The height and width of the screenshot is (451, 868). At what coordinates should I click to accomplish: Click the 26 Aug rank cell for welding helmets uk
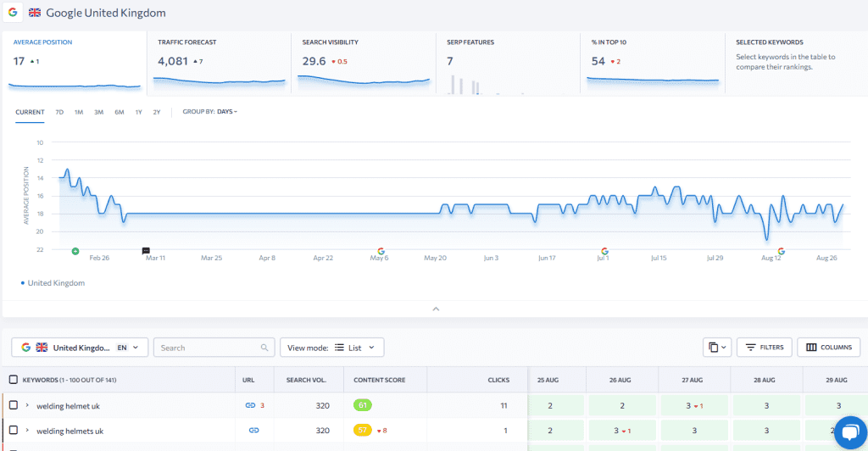(x=622, y=431)
